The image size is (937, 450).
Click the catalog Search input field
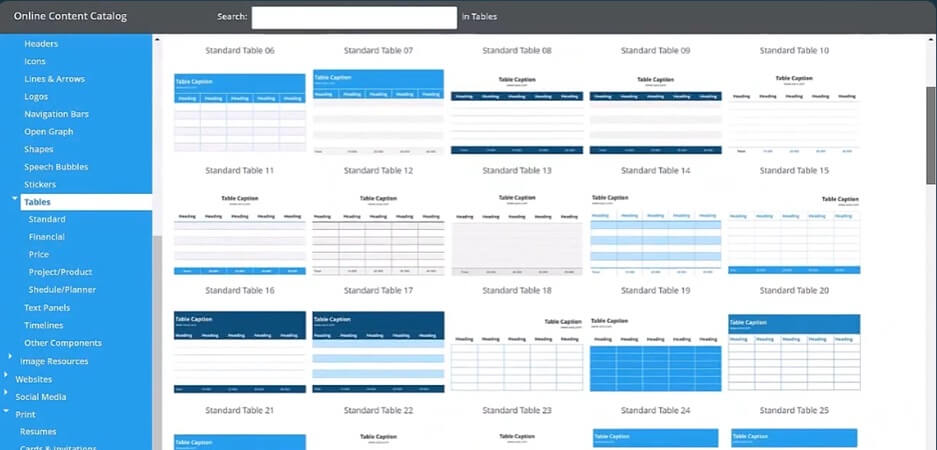click(354, 17)
